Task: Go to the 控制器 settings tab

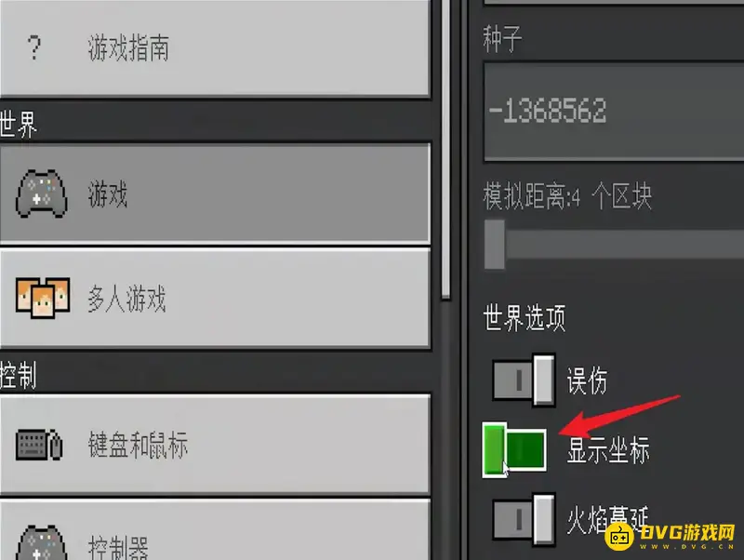Action: 215,530
